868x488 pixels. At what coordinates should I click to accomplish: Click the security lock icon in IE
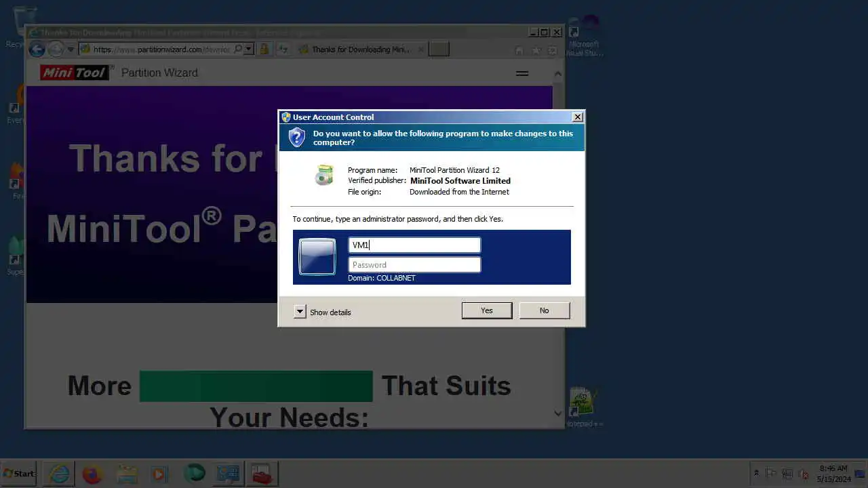click(x=264, y=49)
